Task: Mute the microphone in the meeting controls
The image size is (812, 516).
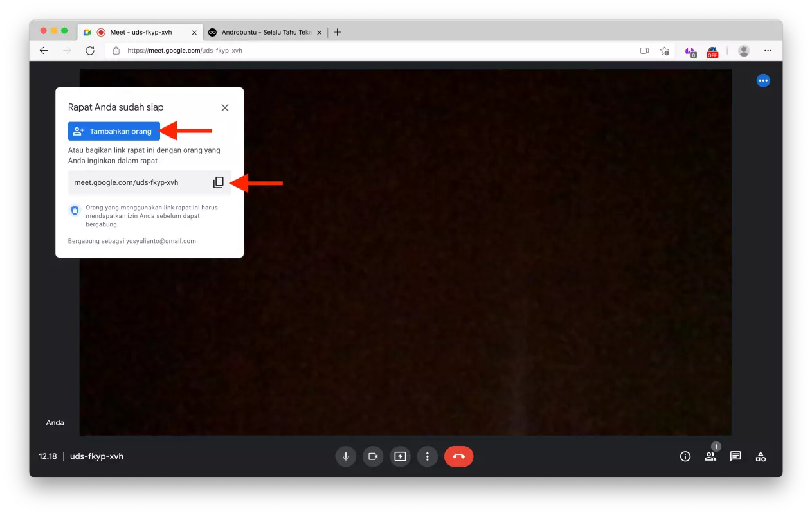Action: click(345, 456)
